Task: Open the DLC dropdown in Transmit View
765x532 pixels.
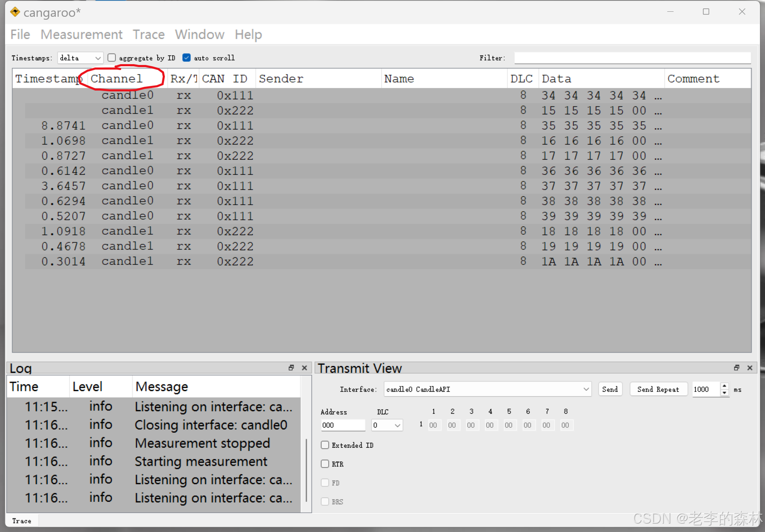Action: (x=387, y=425)
